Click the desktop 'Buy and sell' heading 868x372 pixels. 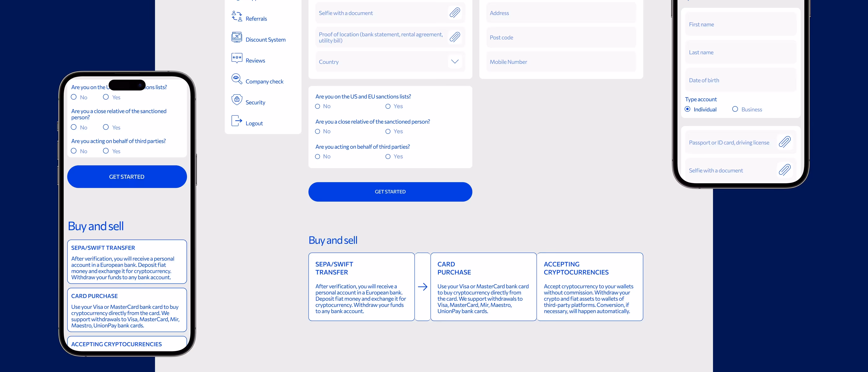pos(333,240)
